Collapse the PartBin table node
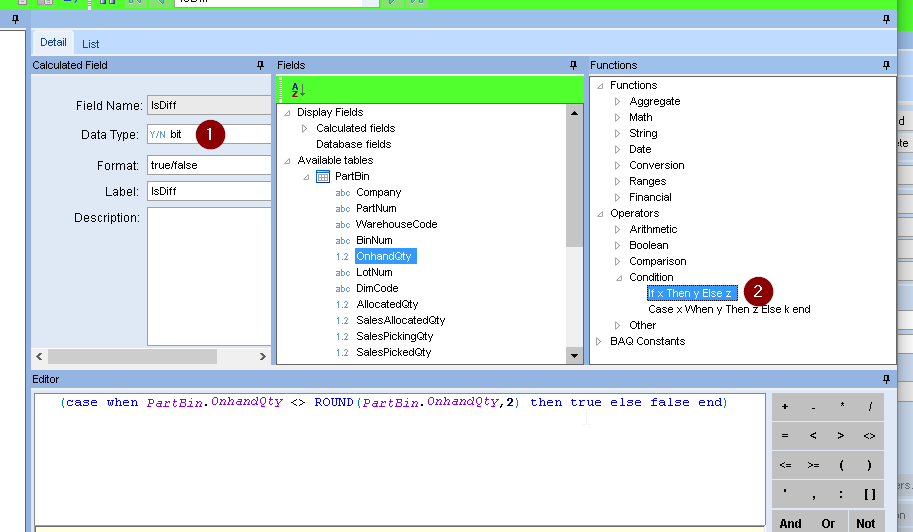 (x=306, y=177)
